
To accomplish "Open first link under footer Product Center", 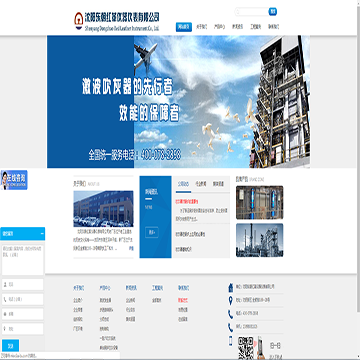I will tap(105, 300).
